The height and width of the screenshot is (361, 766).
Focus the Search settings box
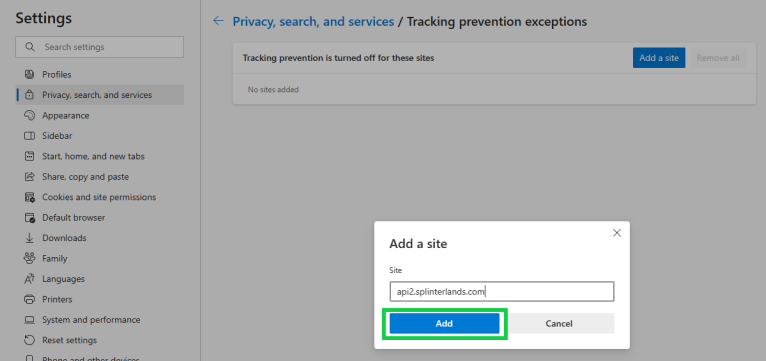coord(100,47)
